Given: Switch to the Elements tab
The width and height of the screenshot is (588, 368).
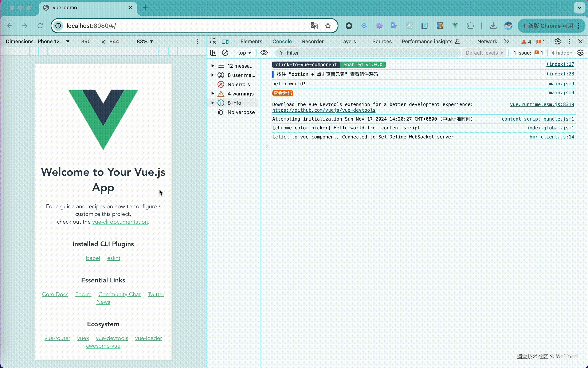Looking at the screenshot, I should (251, 41).
